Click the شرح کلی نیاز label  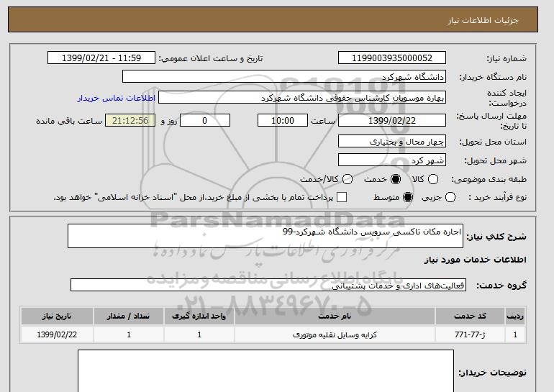[496, 236]
